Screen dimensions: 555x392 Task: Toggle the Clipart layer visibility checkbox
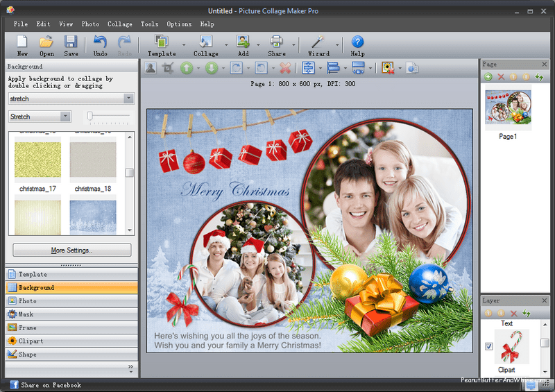tap(489, 347)
